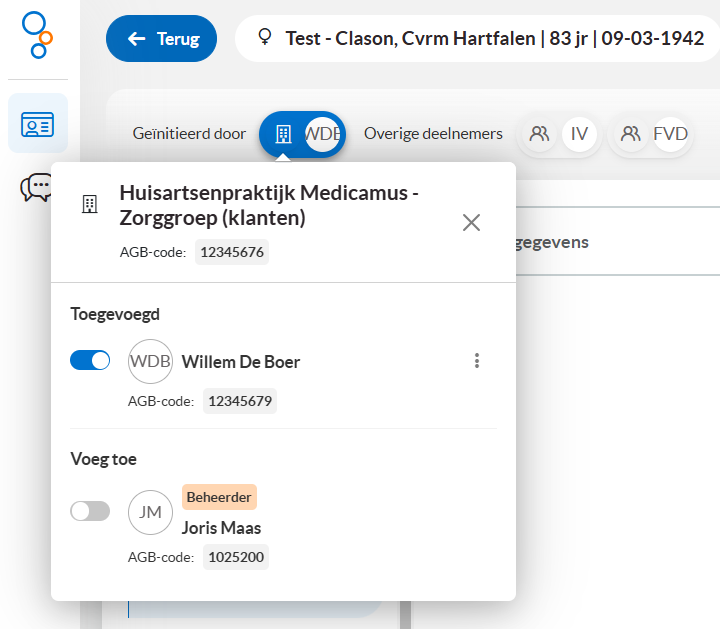Screen dimensions: 720x629
Task: Close the Huisartsenpraktijk Medicamus popup
Action: pos(471,222)
